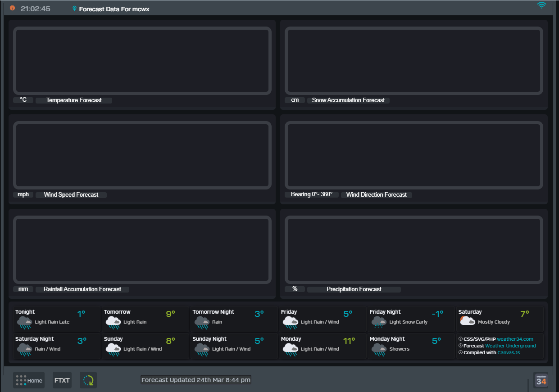Click the Mostly Cloudy description
Viewport: 559px width, 392px height.
coord(494,322)
